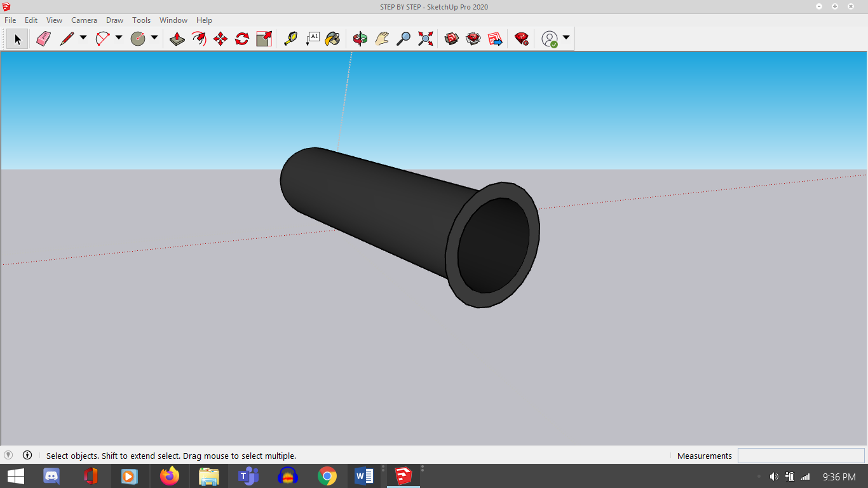Click the volume speaker tray icon
This screenshot has height=488, width=868.
pos(774,477)
